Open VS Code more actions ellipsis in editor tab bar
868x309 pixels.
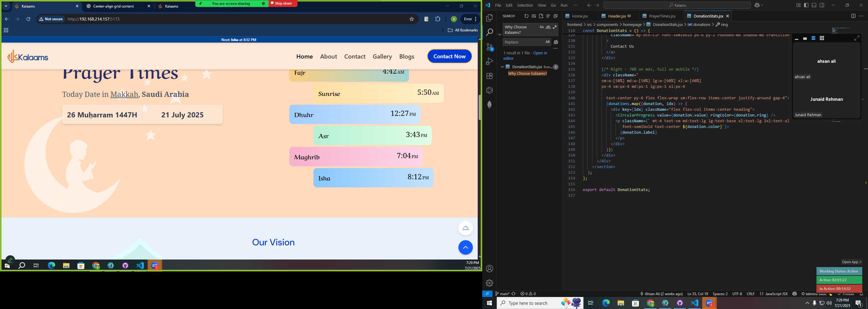pyautogui.click(x=861, y=16)
